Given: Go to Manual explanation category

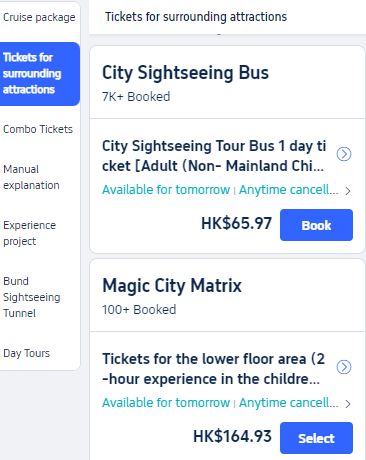Looking at the screenshot, I should point(31,177).
